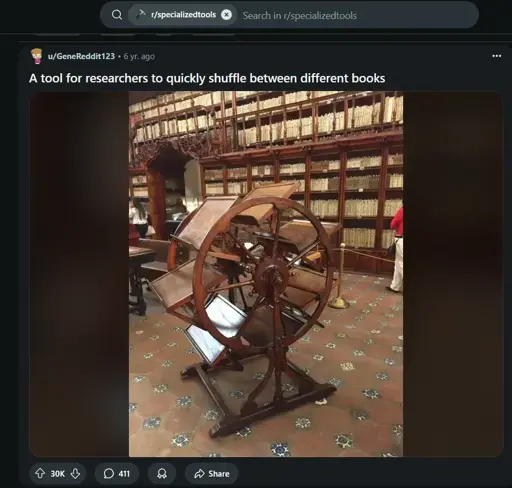Click the 6 yr. ago timestamp

point(139,56)
